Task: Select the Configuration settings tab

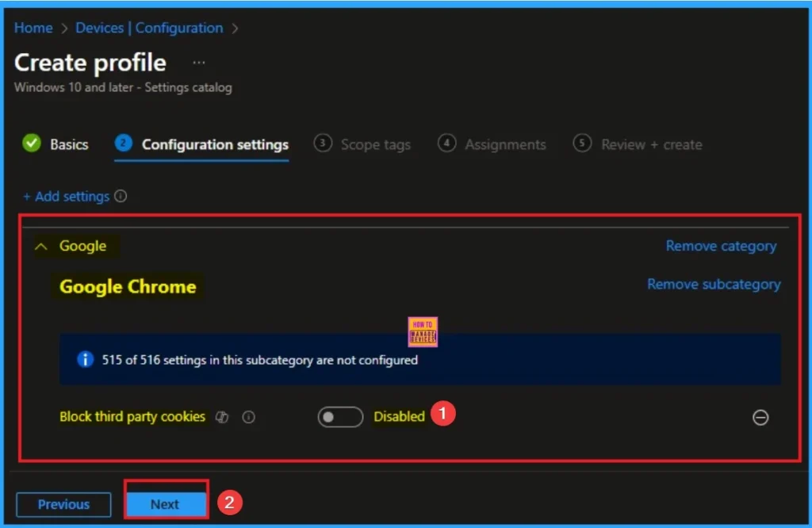Action: 201,144
